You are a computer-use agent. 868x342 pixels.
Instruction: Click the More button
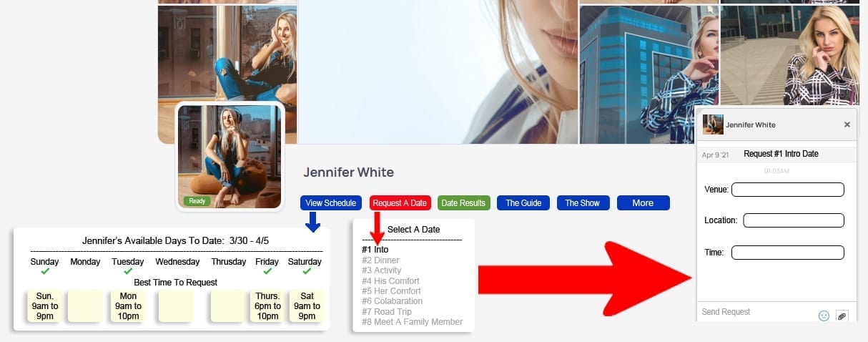point(643,203)
